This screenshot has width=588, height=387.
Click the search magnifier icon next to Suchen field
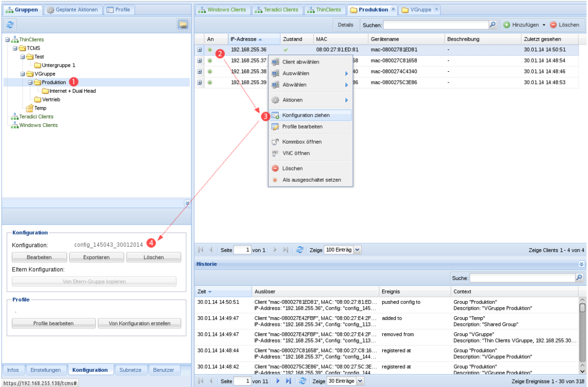click(493, 24)
